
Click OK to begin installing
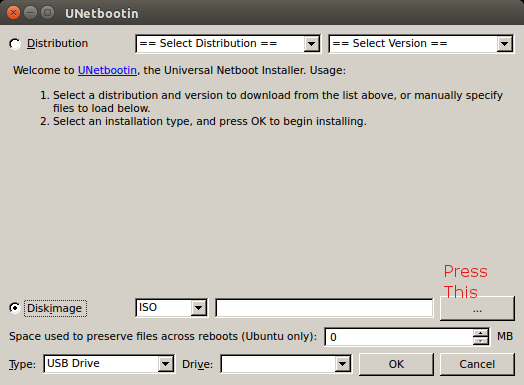pyautogui.click(x=396, y=364)
